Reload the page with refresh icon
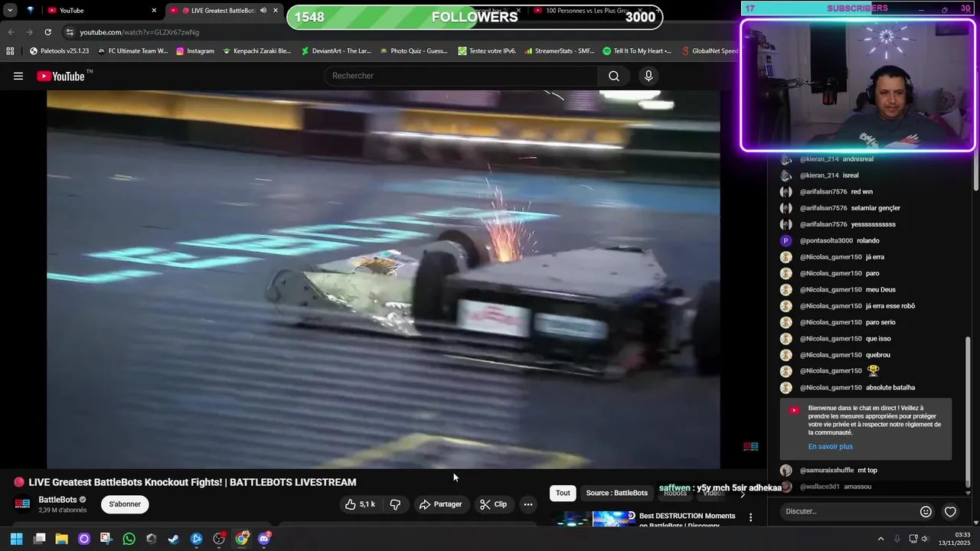This screenshot has height=551, width=980. (x=47, y=32)
